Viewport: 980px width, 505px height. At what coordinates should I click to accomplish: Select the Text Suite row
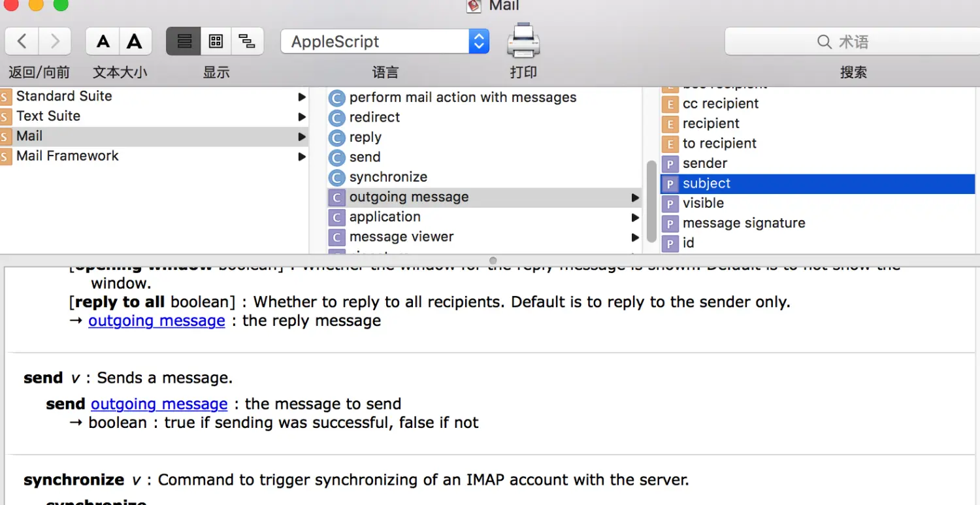[x=154, y=116]
